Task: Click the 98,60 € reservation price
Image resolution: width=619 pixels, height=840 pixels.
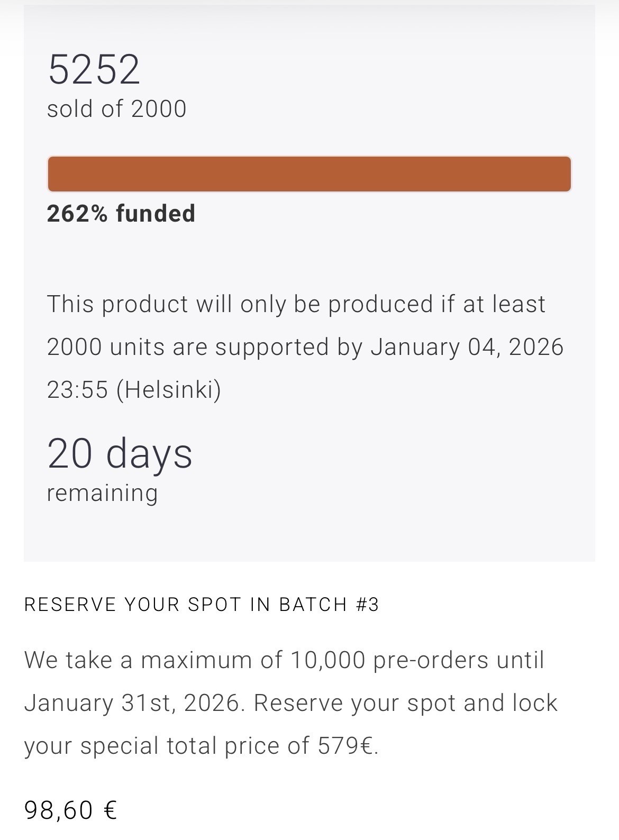Action: tap(70, 810)
